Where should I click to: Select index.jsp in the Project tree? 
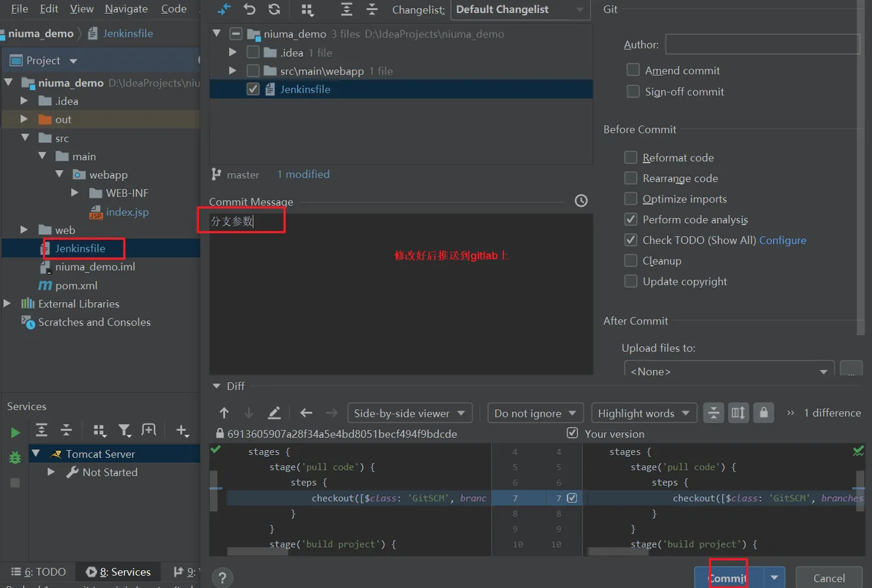127,212
